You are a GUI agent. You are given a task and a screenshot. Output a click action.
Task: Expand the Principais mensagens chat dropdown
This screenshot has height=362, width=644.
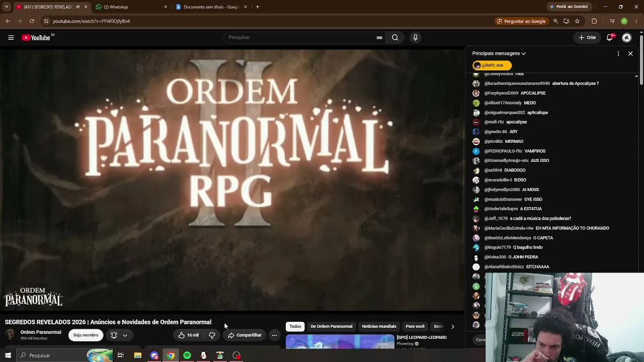(499, 53)
